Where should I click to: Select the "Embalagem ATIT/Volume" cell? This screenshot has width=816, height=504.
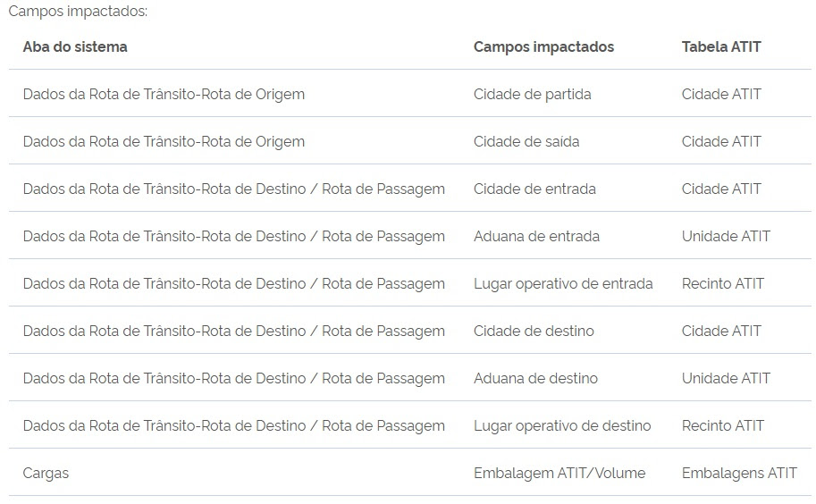[559, 473]
